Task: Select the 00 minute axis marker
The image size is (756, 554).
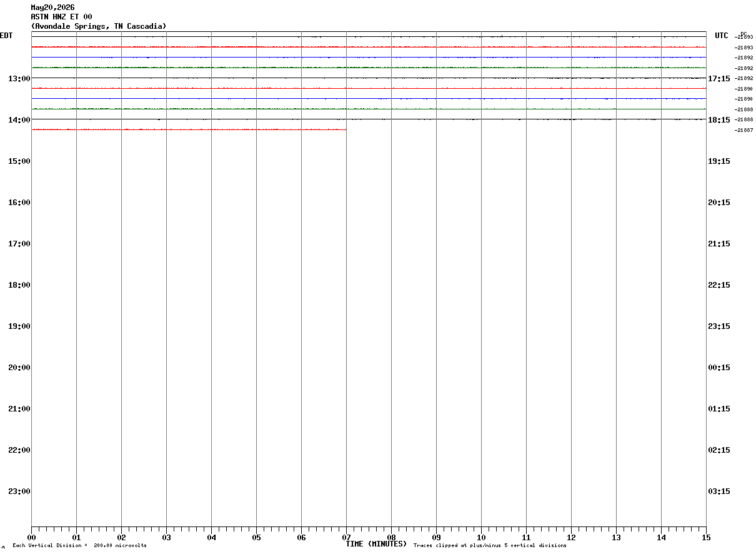Action: (31, 537)
